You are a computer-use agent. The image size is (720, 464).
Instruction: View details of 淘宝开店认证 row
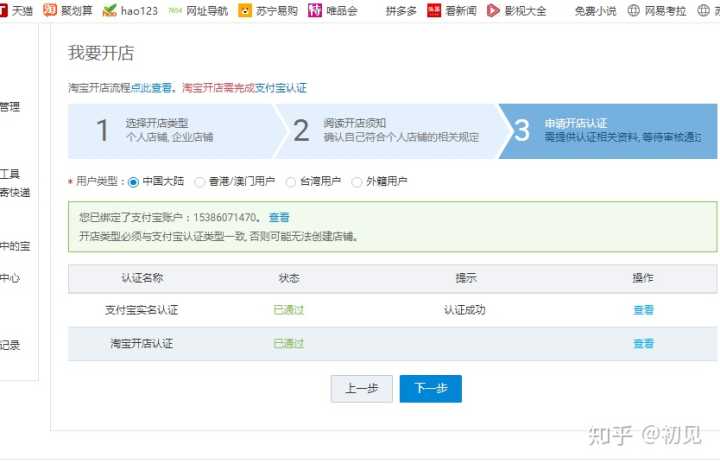[x=643, y=344]
